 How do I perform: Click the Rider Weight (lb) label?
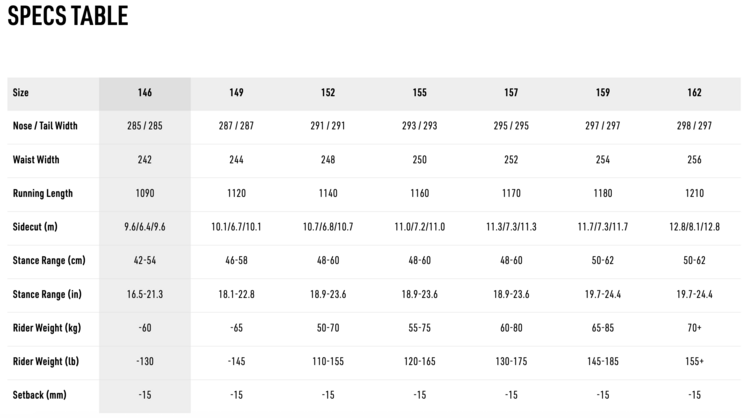[x=46, y=361]
